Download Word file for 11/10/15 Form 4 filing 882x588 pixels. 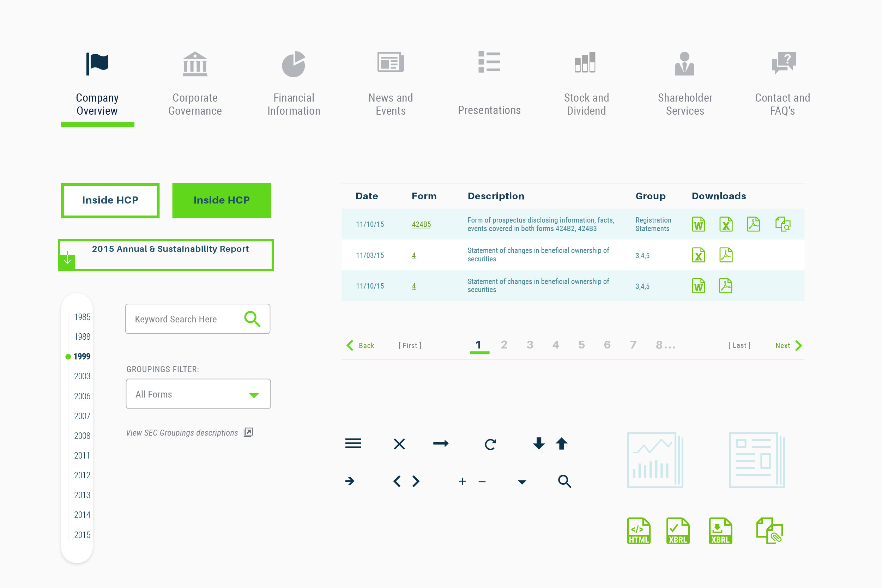[698, 286]
